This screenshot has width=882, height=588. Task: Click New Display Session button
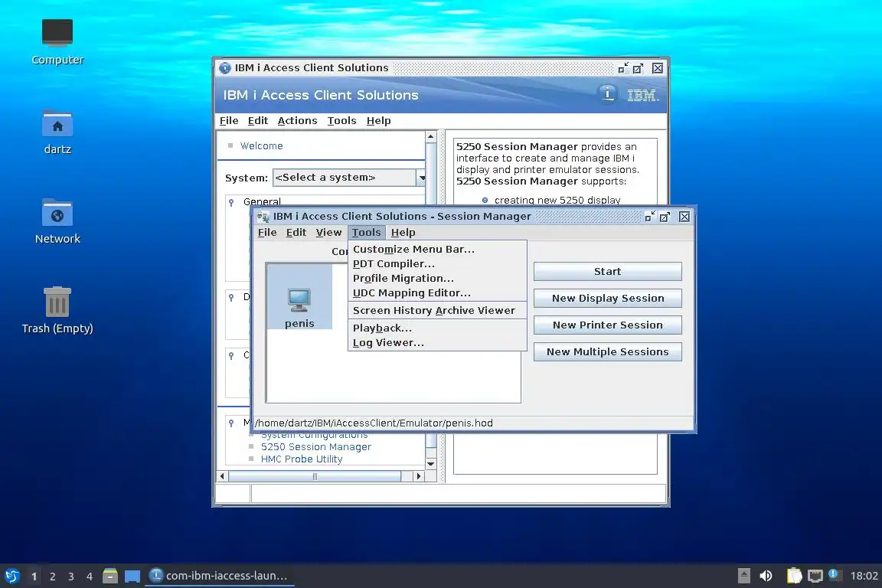pyautogui.click(x=607, y=299)
